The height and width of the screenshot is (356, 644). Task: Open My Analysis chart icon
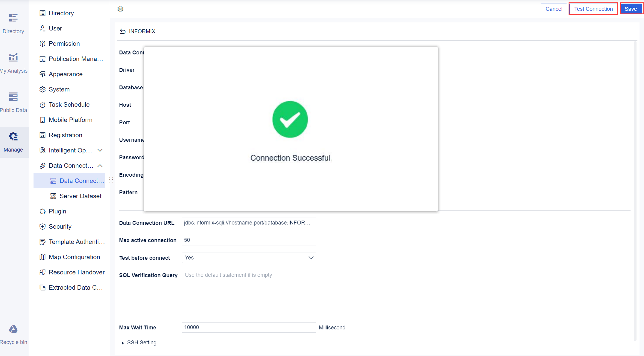coord(13,57)
